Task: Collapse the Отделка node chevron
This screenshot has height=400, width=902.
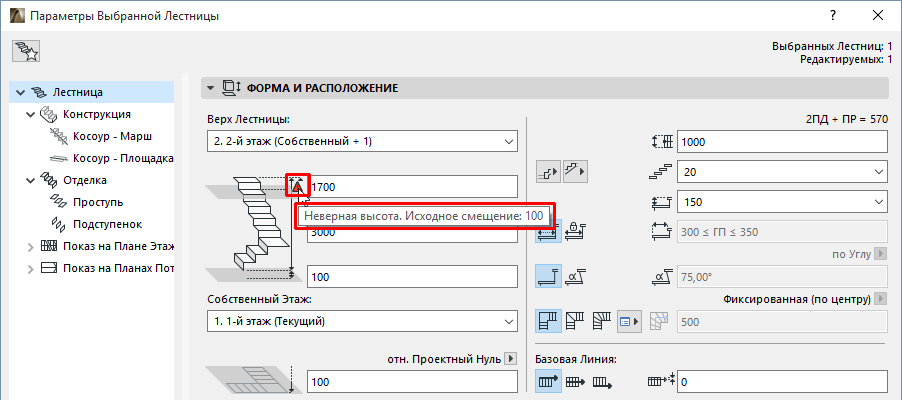Action: coord(31,181)
